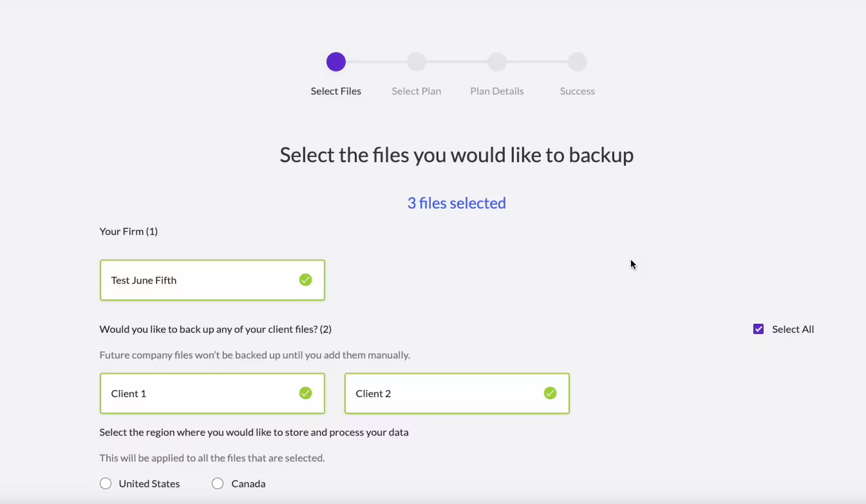
Task: Click the Plan Details step label
Action: coord(497,91)
